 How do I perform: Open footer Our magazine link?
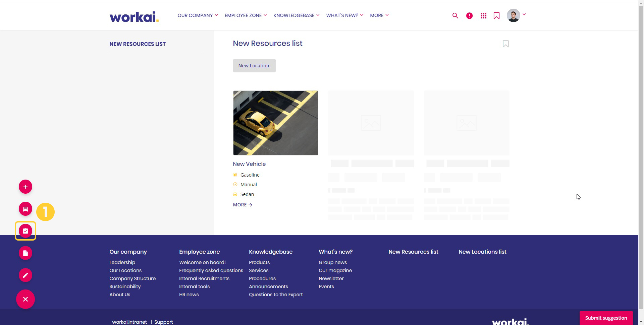tap(335, 270)
